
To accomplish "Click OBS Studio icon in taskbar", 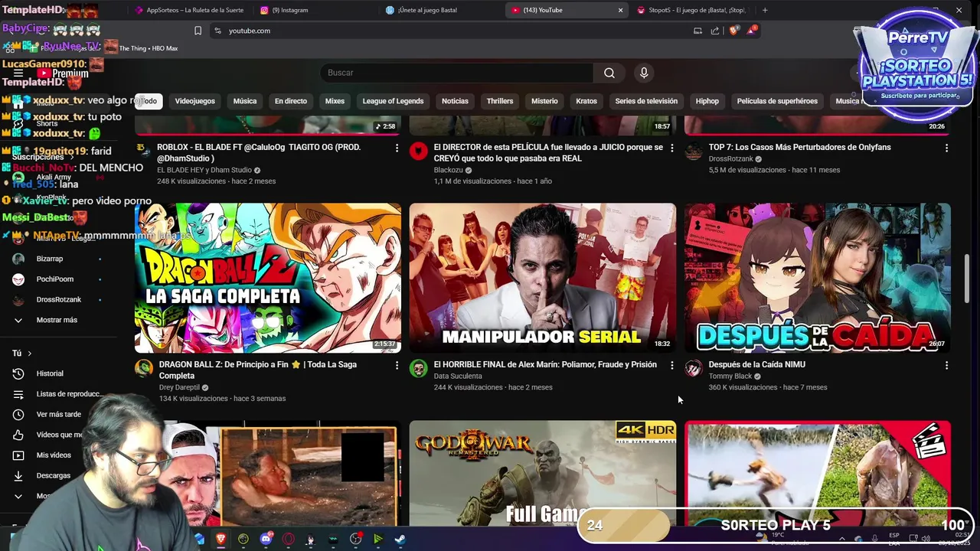I will (x=355, y=539).
